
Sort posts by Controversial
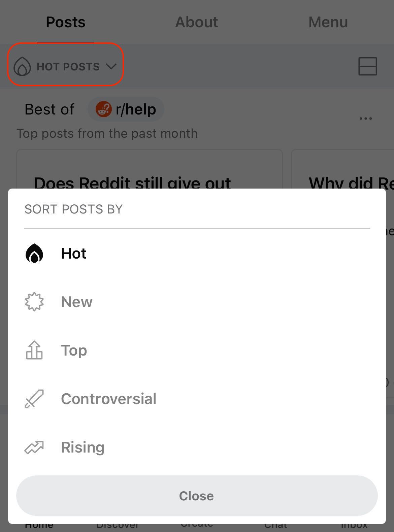click(197, 399)
